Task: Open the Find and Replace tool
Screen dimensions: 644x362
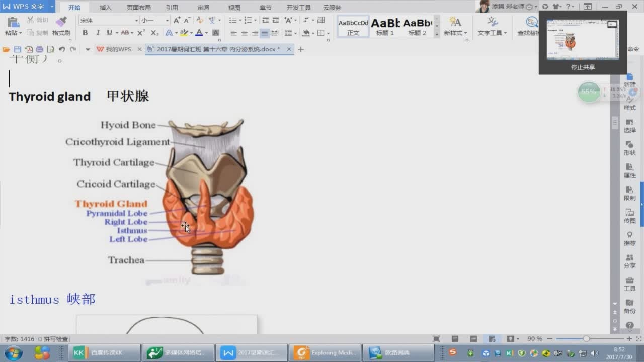Action: [x=528, y=25]
